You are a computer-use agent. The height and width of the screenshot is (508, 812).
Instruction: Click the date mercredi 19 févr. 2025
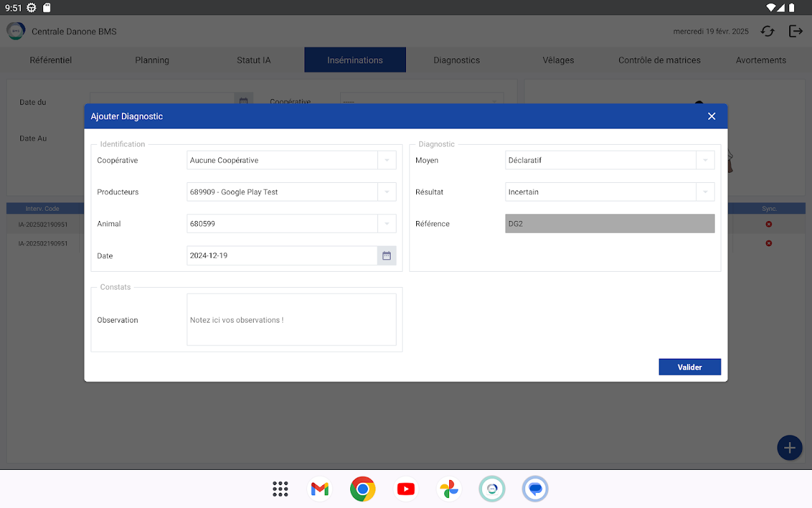[x=711, y=31]
